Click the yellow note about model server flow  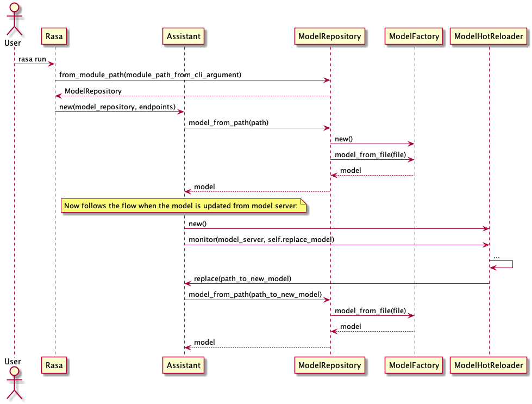click(184, 206)
